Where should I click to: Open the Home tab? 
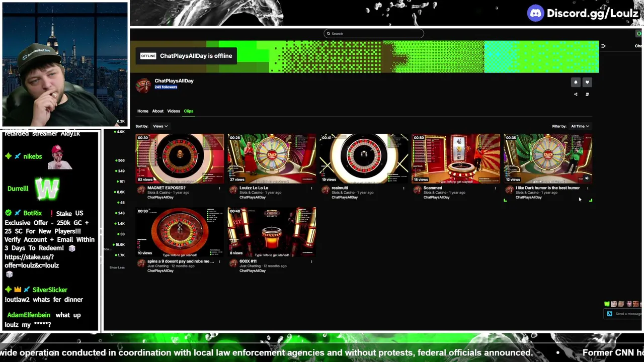tap(143, 111)
